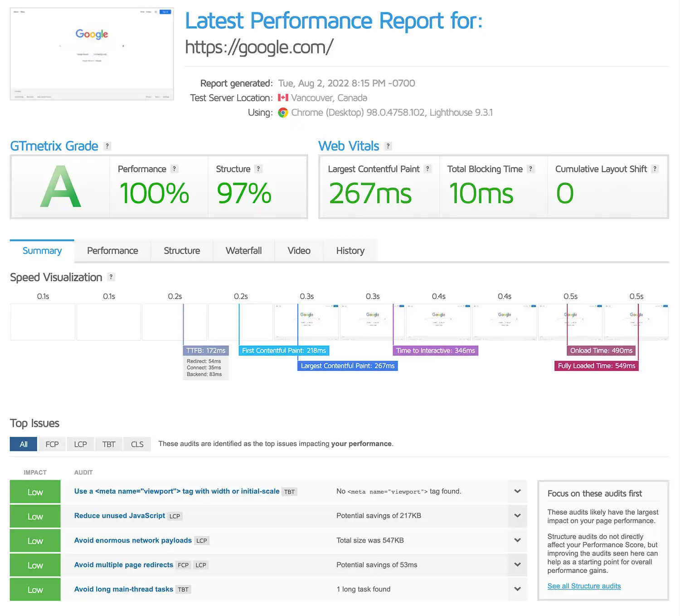Open the Reduce unused JavaScript audit title

coord(120,516)
